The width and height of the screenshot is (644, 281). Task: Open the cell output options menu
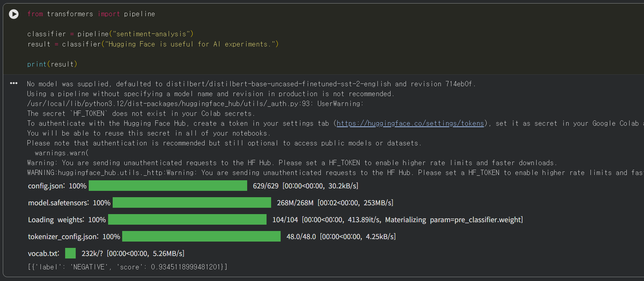14,83
